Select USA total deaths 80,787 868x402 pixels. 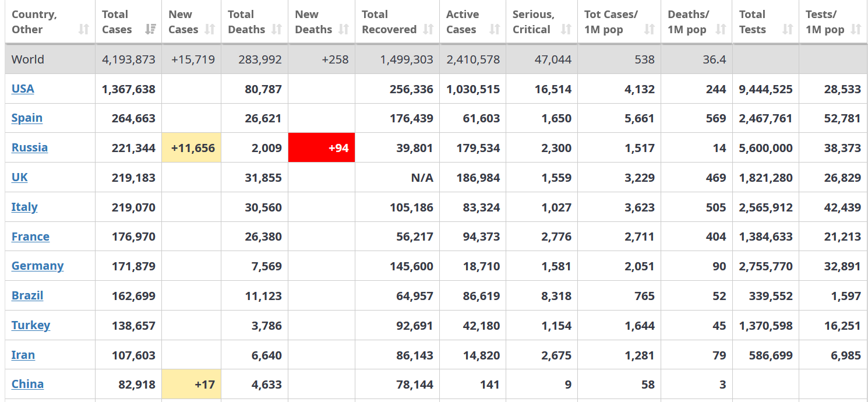coord(263,89)
